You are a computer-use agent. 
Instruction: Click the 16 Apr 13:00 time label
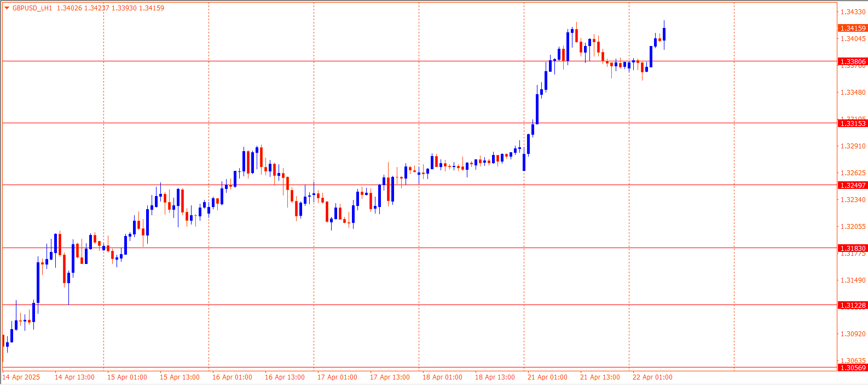(x=285, y=377)
